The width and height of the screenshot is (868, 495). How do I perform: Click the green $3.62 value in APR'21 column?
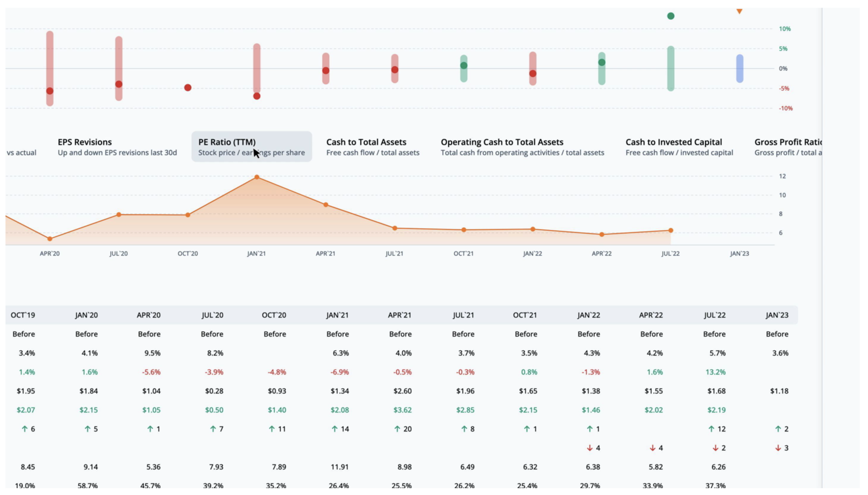402,410
